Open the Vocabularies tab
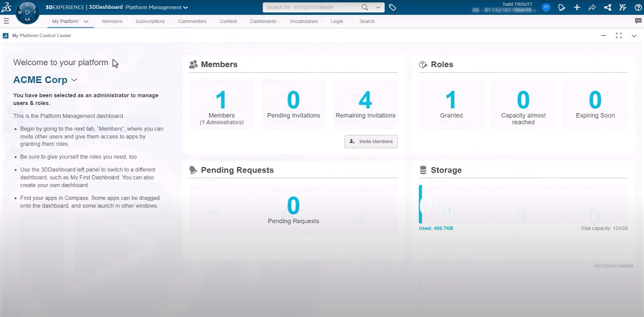The height and width of the screenshot is (317, 644). tap(303, 21)
